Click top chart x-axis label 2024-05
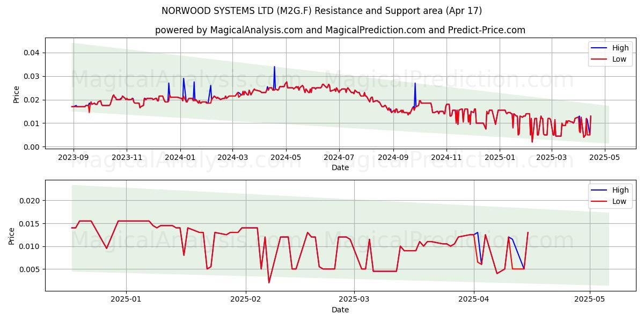The height and width of the screenshot is (322, 644). (286, 158)
